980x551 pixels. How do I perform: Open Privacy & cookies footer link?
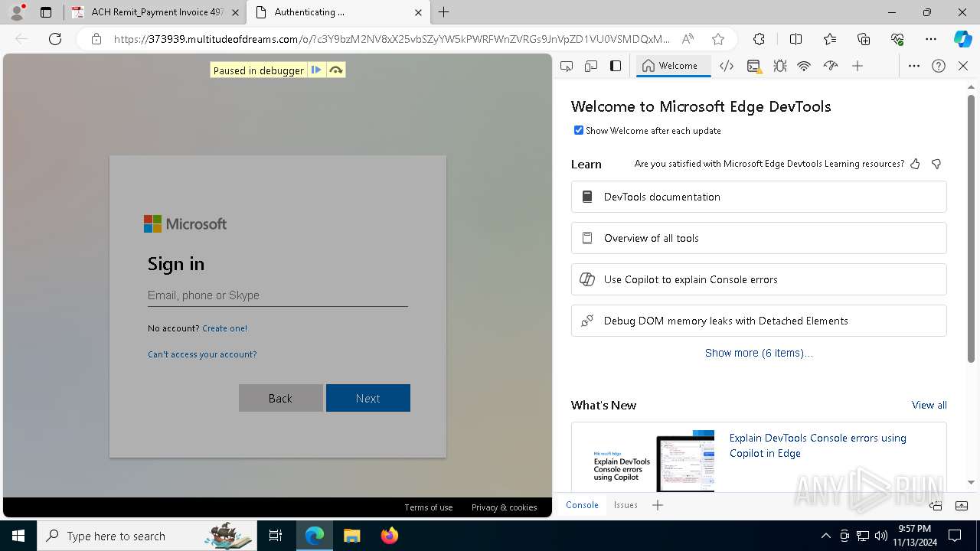point(504,507)
